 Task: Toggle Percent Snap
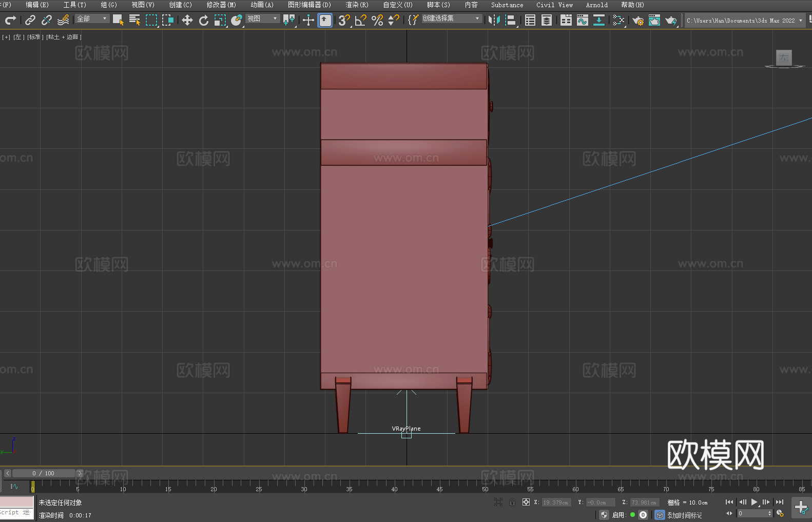[377, 20]
